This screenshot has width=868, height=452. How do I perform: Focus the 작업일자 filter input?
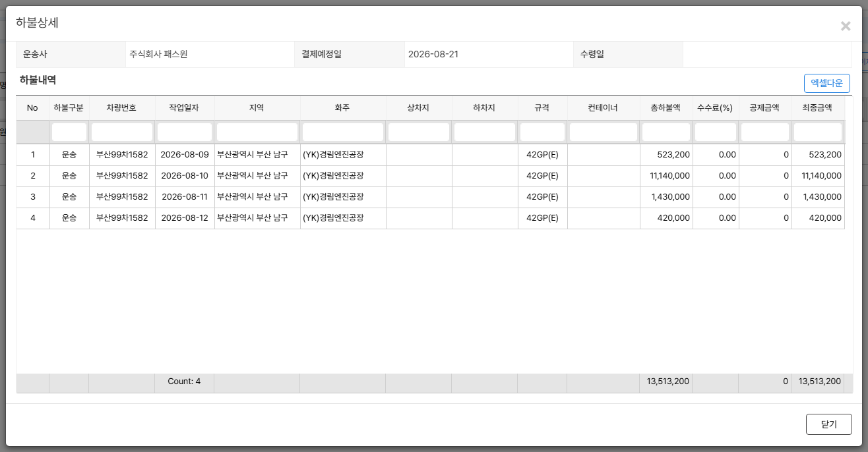185,132
